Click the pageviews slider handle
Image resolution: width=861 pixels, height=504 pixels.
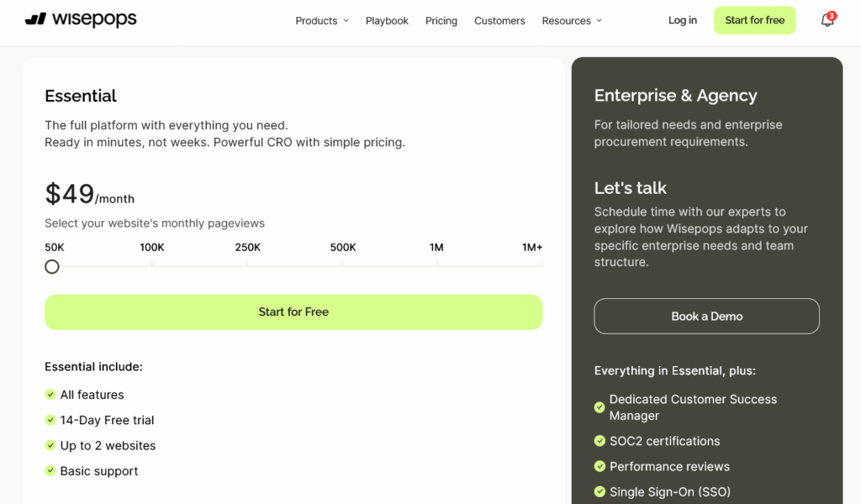[52, 267]
